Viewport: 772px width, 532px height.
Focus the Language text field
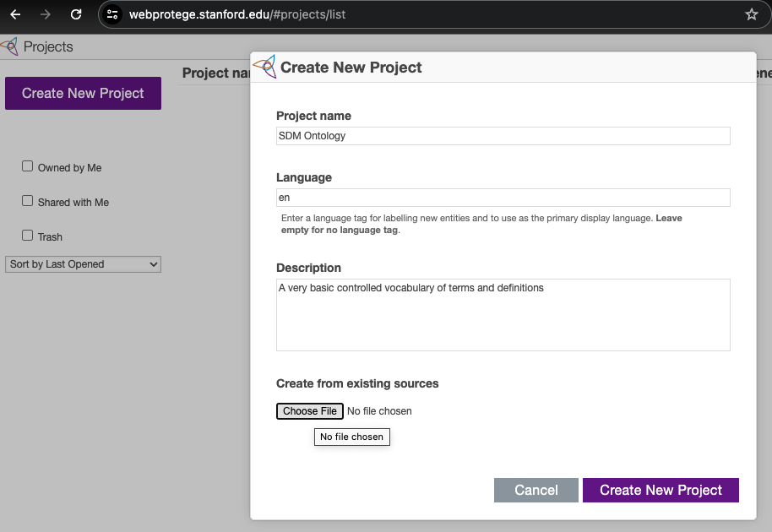[x=503, y=198]
